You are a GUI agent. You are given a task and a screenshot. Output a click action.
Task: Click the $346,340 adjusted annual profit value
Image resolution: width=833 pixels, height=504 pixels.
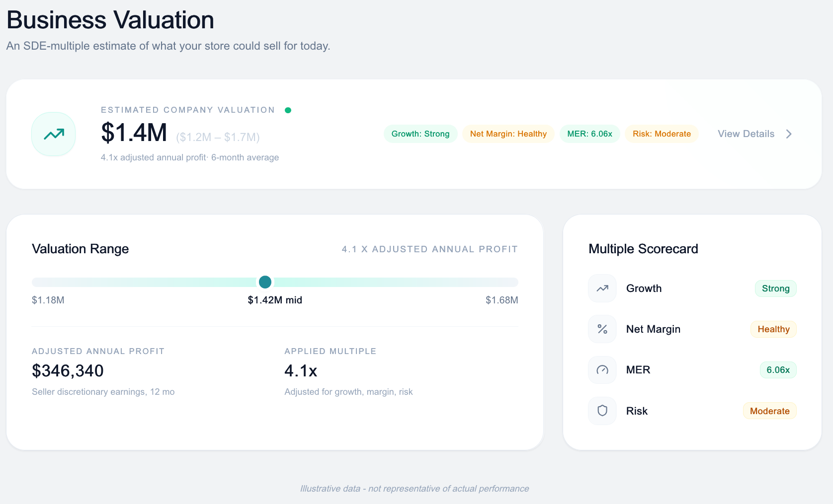click(x=68, y=371)
